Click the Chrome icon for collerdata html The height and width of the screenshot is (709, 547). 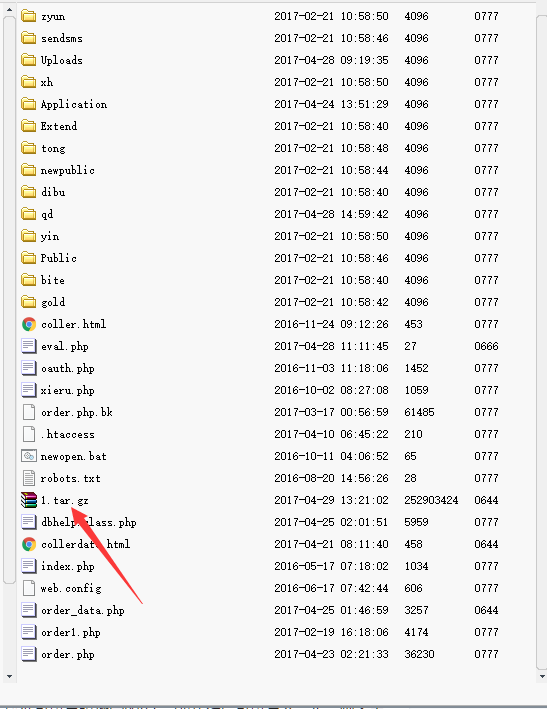29,544
